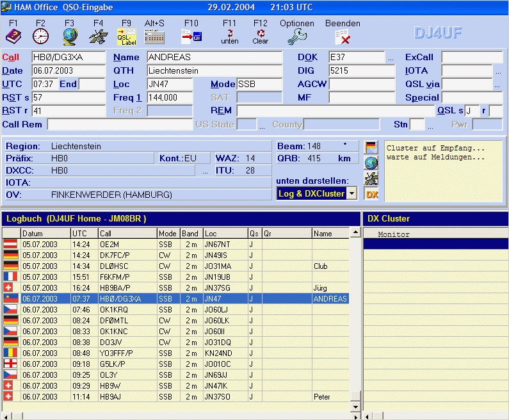This screenshot has width=509, height=420.
Task: Open Stn lookup ellipsis button
Action: [x=430, y=127]
